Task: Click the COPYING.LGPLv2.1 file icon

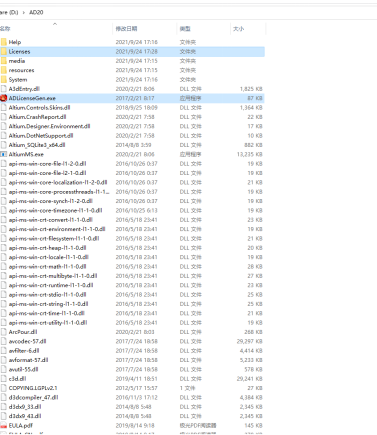Action: (x=4, y=388)
